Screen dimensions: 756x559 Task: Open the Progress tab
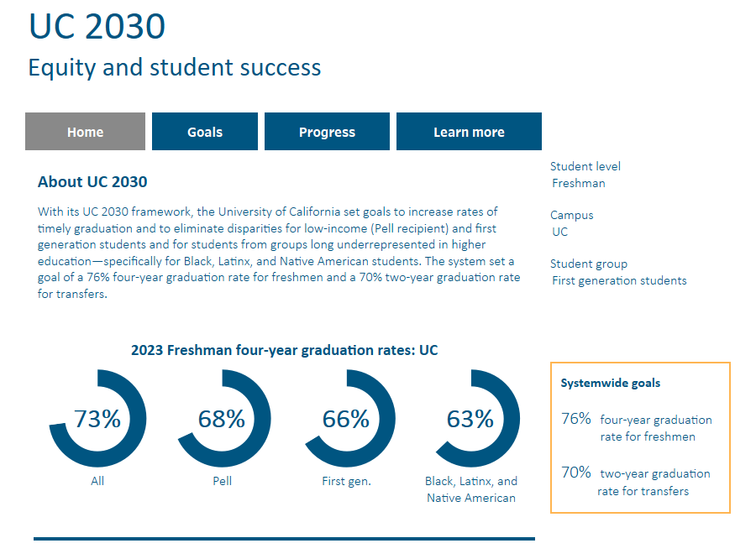tap(327, 132)
